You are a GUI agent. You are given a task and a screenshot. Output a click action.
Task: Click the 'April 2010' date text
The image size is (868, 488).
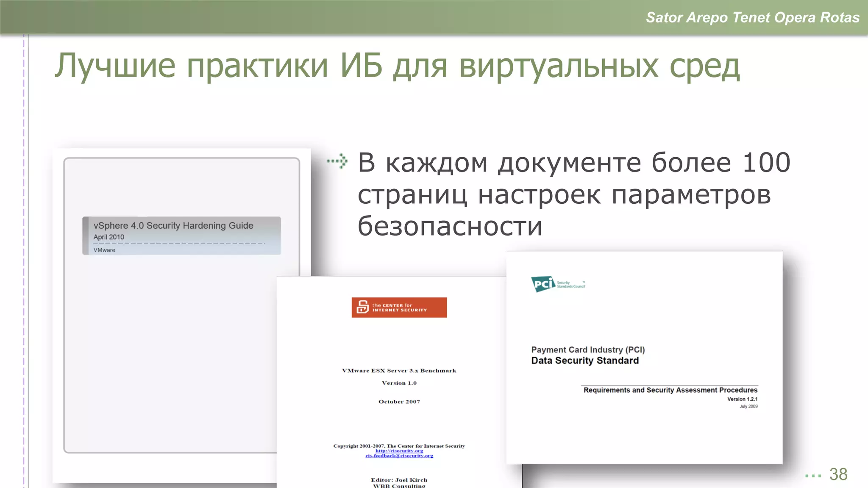click(109, 237)
